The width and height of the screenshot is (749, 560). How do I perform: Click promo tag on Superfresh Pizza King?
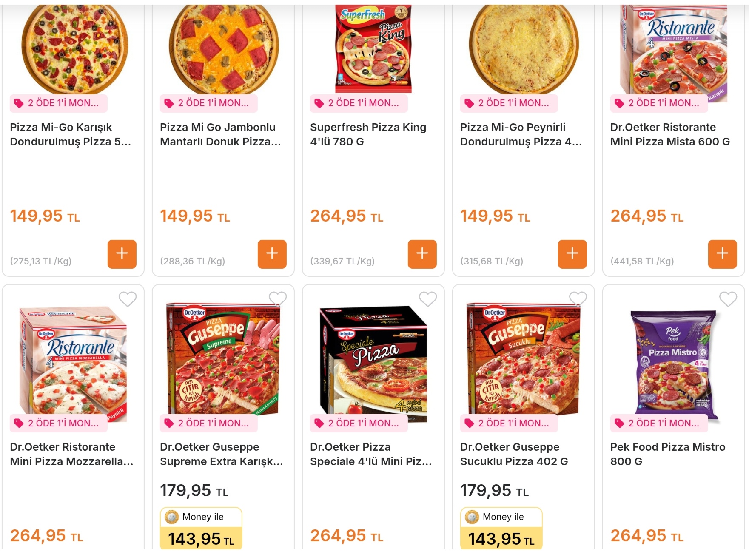(359, 103)
